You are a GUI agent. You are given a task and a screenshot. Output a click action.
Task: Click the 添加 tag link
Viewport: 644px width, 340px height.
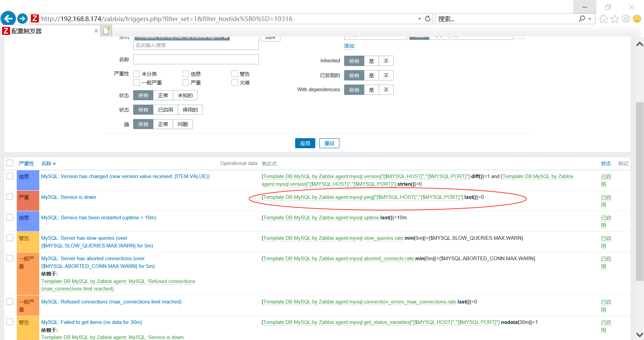click(x=349, y=46)
